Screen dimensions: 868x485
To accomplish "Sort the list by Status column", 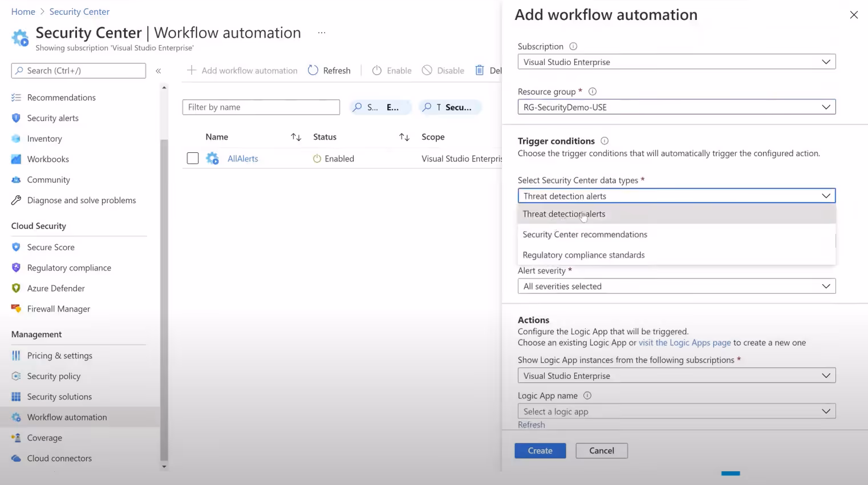I will pyautogui.click(x=404, y=137).
